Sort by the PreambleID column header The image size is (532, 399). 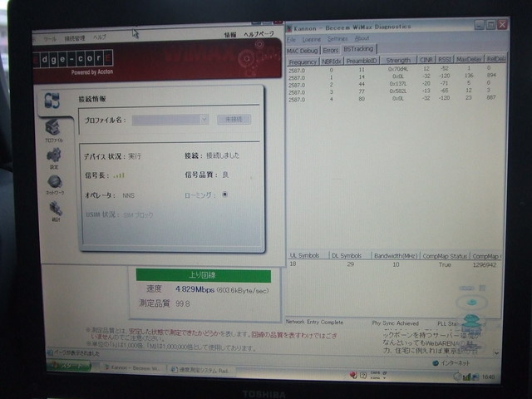coord(362,61)
